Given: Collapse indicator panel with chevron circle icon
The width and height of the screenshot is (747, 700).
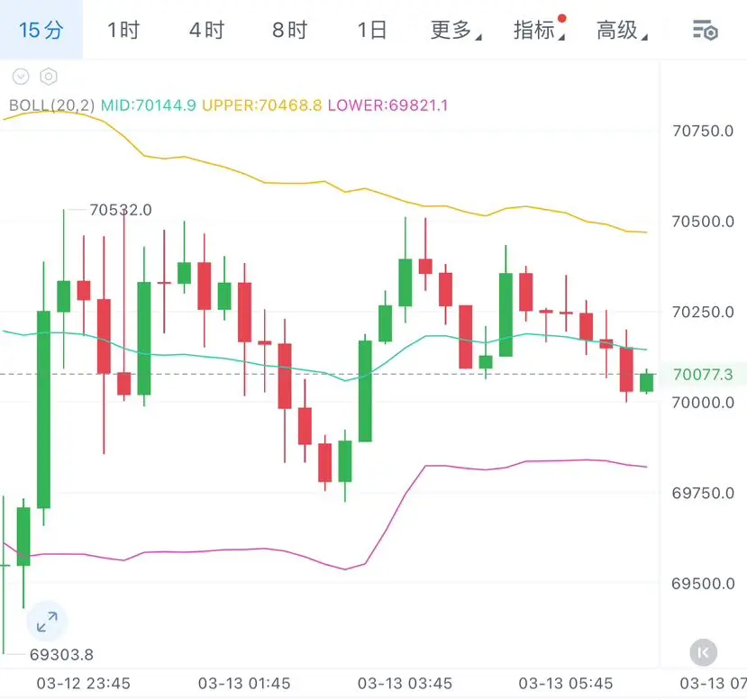Looking at the screenshot, I should [21, 77].
